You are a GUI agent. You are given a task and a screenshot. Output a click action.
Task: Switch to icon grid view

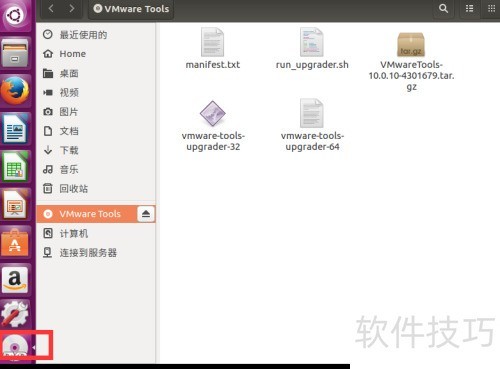coord(491,8)
